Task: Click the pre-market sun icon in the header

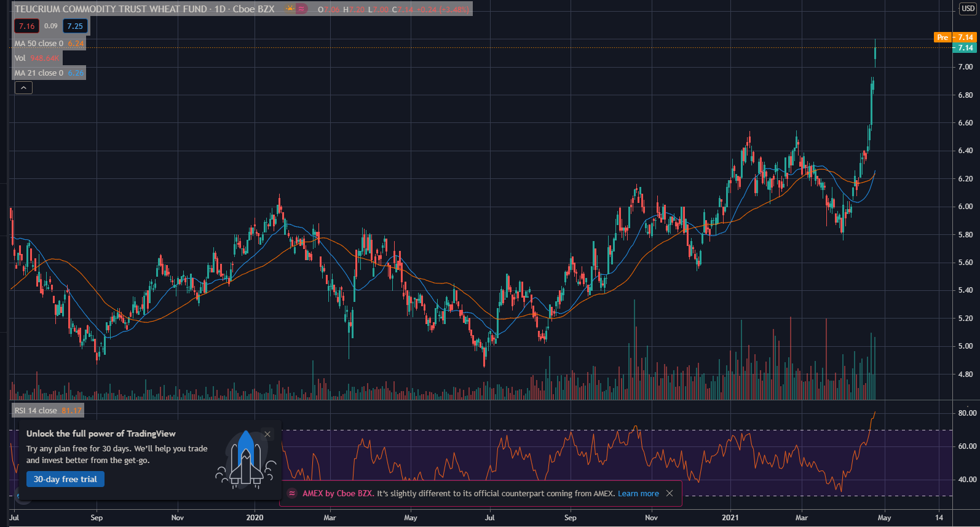Action: [x=290, y=9]
